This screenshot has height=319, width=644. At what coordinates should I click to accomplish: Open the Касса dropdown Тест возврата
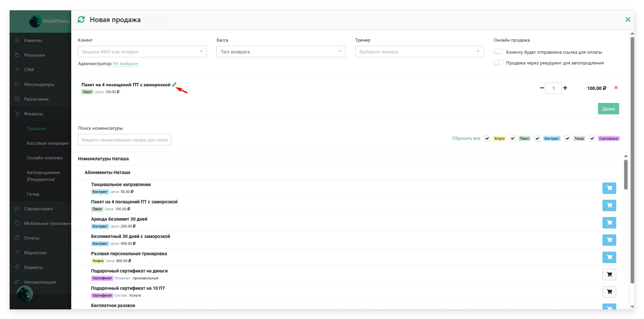click(x=281, y=51)
